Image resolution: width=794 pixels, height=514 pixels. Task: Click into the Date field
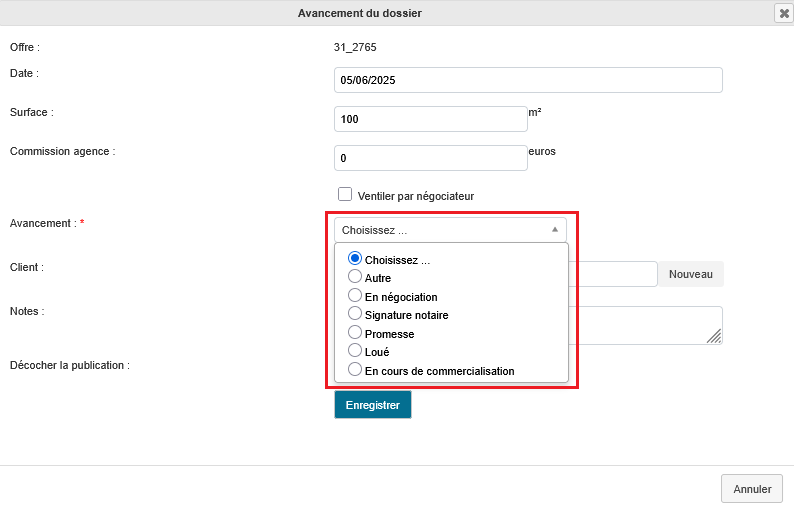point(528,80)
